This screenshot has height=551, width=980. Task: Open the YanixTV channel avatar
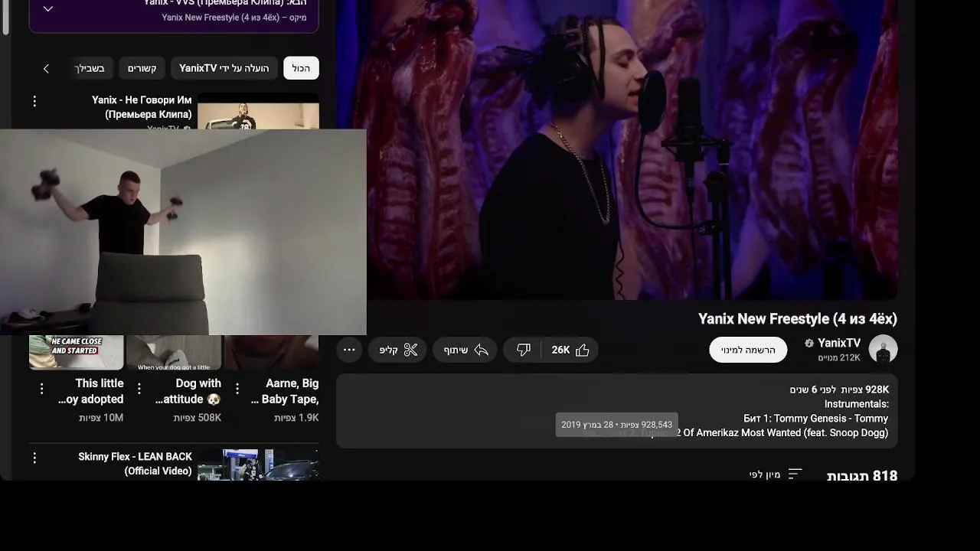pos(883,349)
